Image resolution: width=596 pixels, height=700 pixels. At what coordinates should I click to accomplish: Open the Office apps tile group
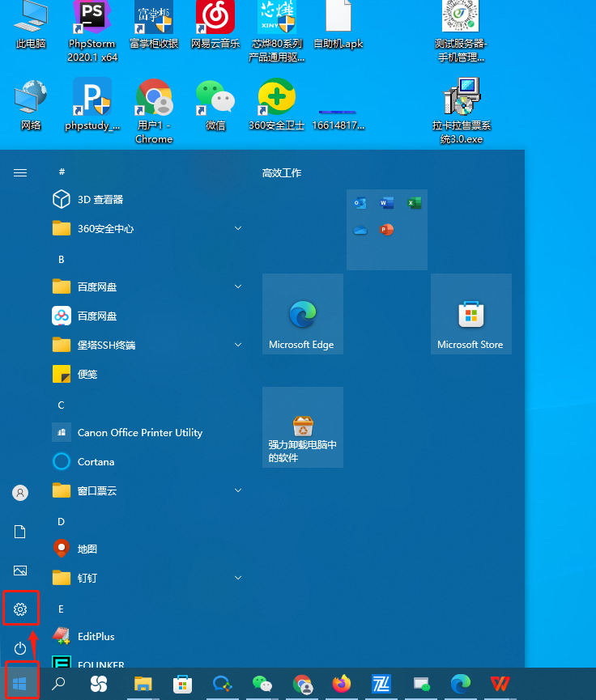tap(386, 230)
